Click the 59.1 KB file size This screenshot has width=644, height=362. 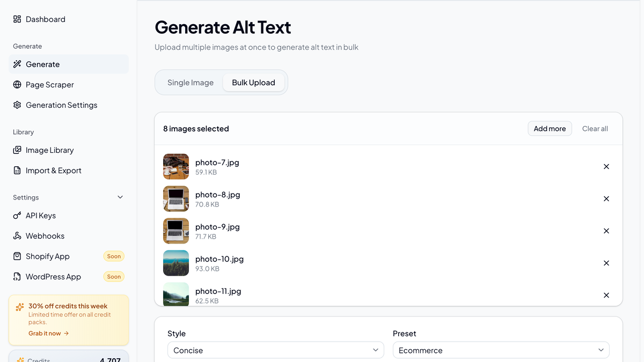point(206,173)
